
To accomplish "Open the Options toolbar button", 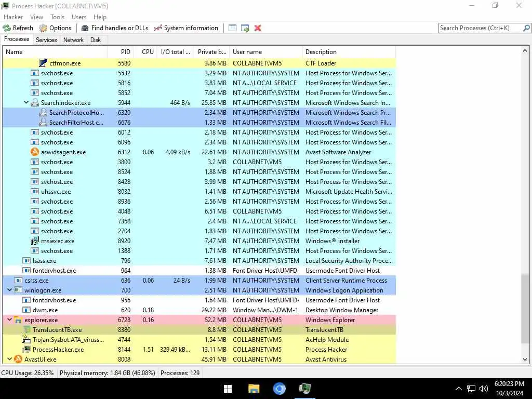I will tap(55, 28).
